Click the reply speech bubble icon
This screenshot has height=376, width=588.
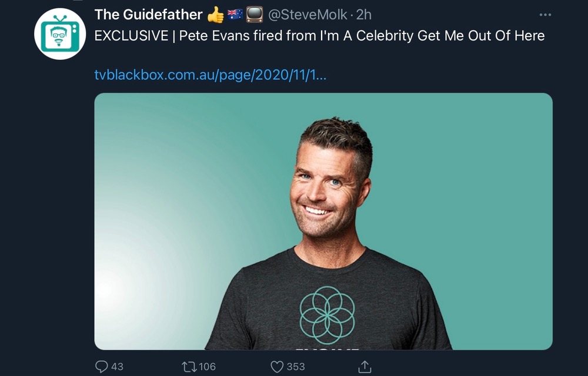click(101, 366)
